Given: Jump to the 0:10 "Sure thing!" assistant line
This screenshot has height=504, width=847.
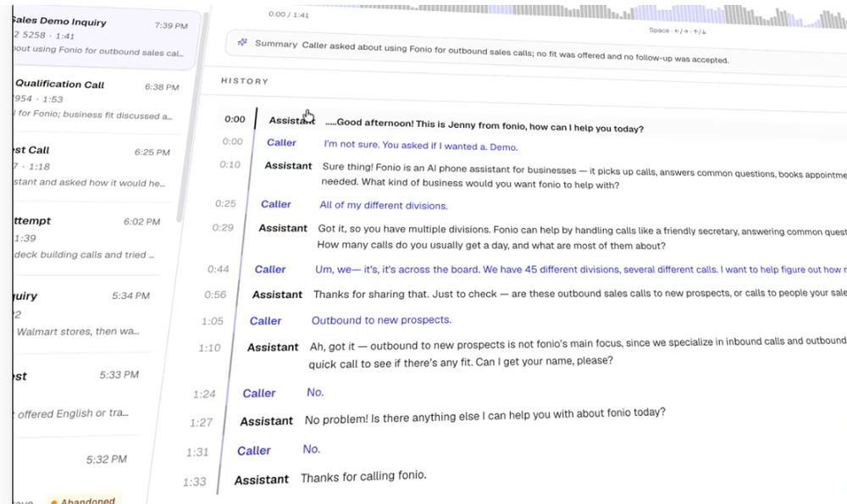Looking at the screenshot, I should tap(584, 177).
